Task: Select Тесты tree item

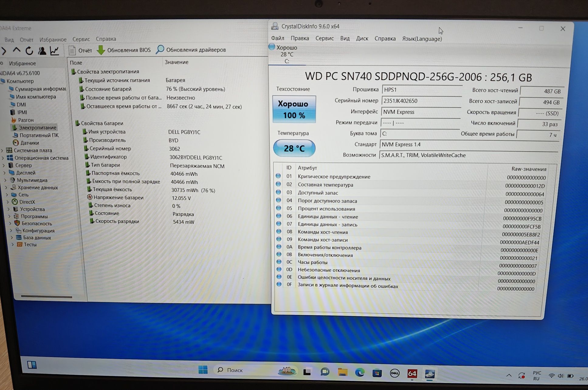Action: [x=27, y=245]
